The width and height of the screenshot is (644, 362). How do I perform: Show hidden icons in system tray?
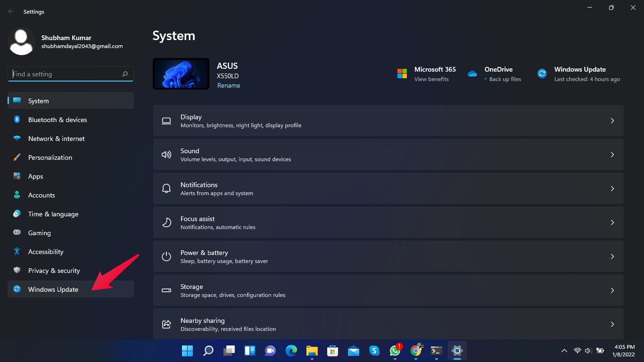click(x=564, y=351)
